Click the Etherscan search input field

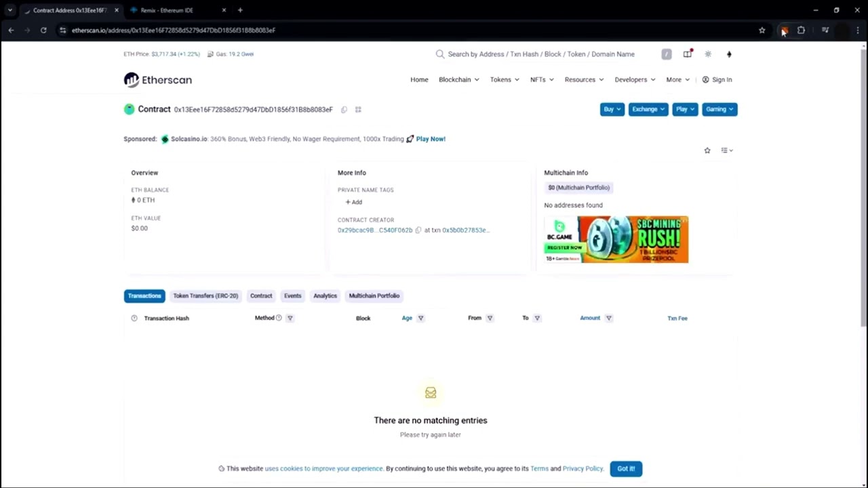coord(540,54)
